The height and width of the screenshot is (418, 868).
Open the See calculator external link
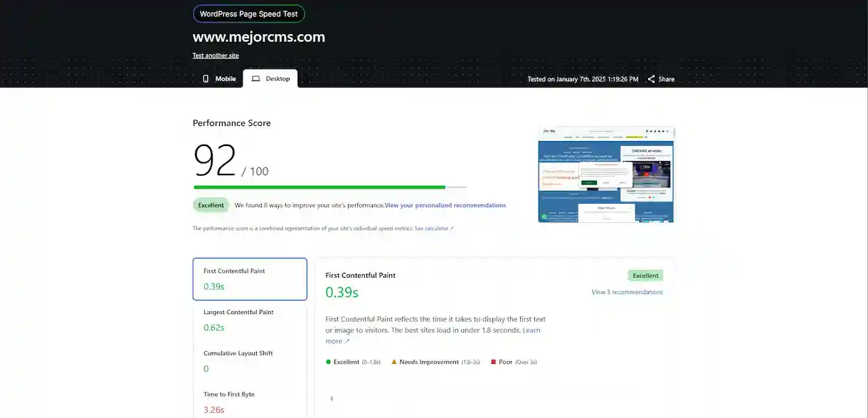(x=433, y=229)
